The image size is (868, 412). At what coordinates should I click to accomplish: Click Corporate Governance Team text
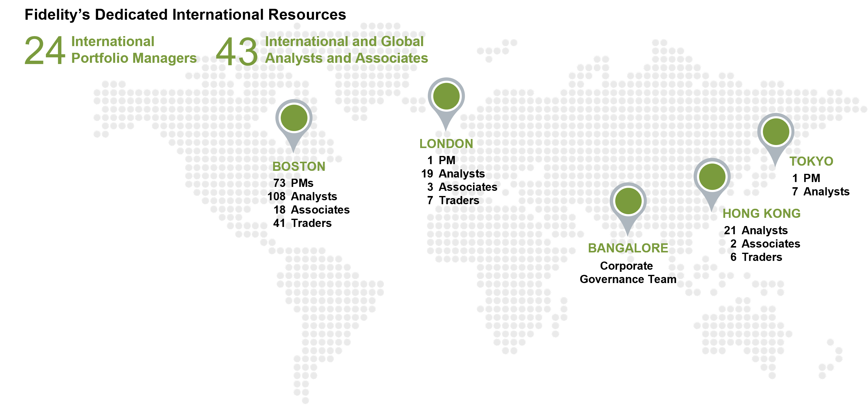pyautogui.click(x=628, y=273)
